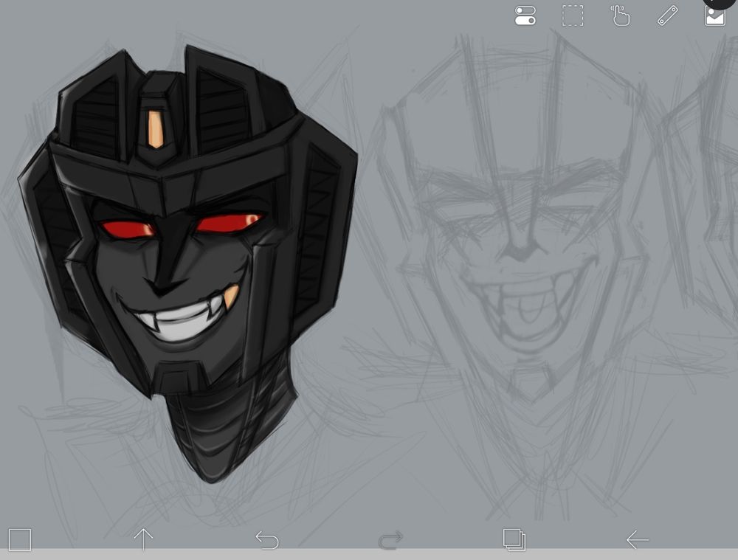The image size is (738, 560).
Task: Tap the empty square fullscreen button
Action: (20, 540)
